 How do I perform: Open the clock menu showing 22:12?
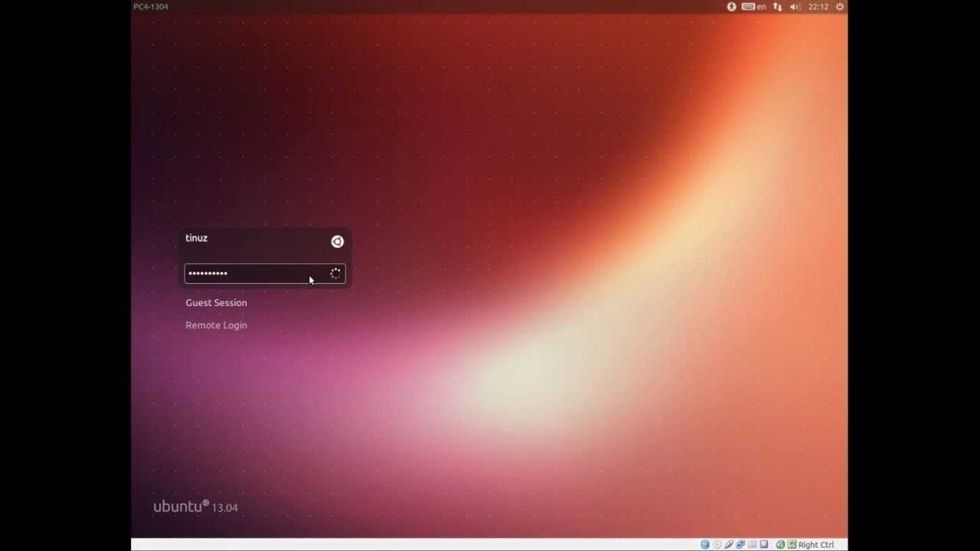(x=818, y=6)
